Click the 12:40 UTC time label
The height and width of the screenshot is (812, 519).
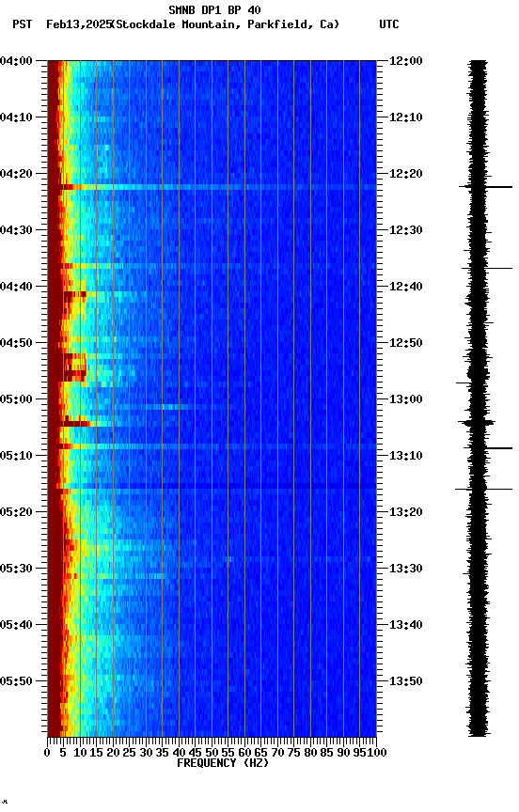[x=405, y=287]
